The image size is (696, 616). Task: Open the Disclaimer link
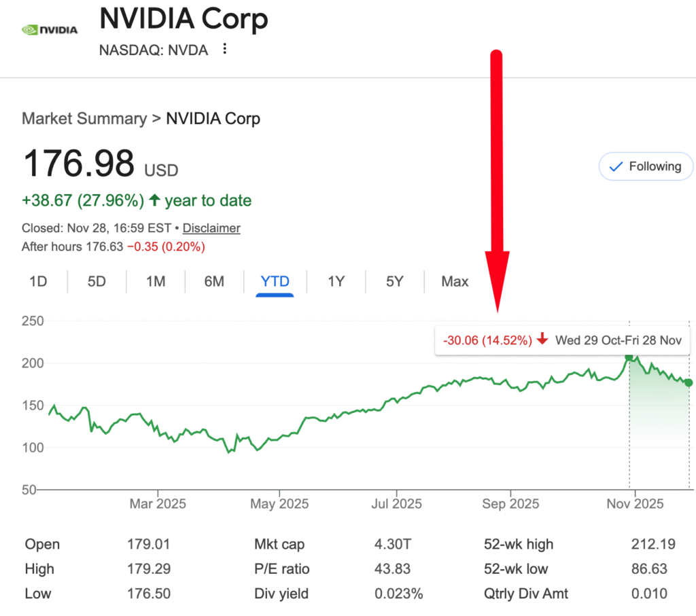click(211, 228)
